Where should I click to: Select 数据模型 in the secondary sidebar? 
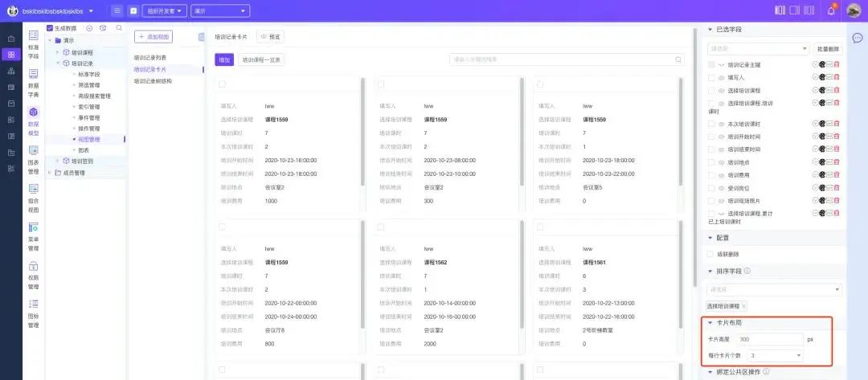coord(33,121)
